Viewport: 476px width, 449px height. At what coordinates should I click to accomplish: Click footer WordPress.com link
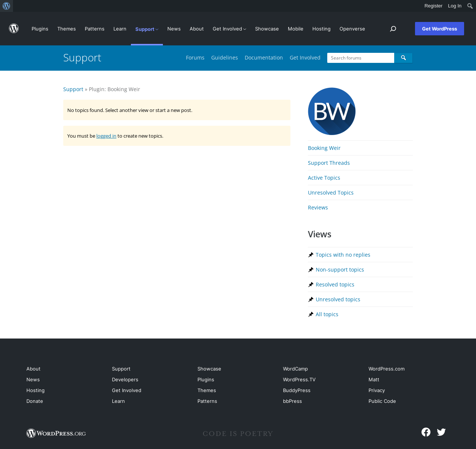click(x=386, y=369)
